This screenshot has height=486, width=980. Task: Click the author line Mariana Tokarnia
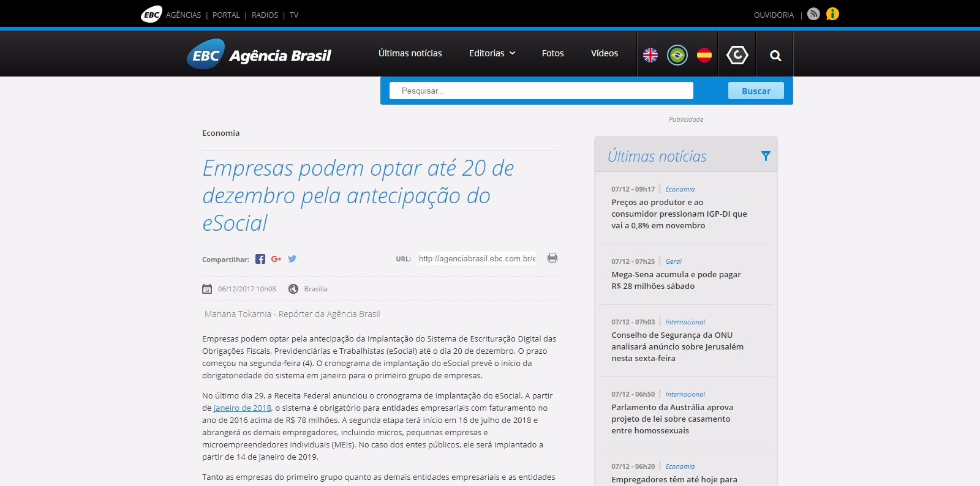[292, 314]
